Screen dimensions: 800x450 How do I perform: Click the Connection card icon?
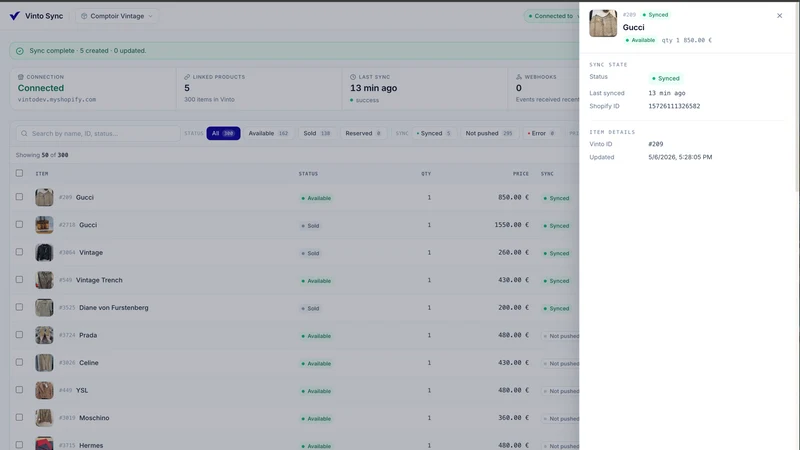pos(21,77)
